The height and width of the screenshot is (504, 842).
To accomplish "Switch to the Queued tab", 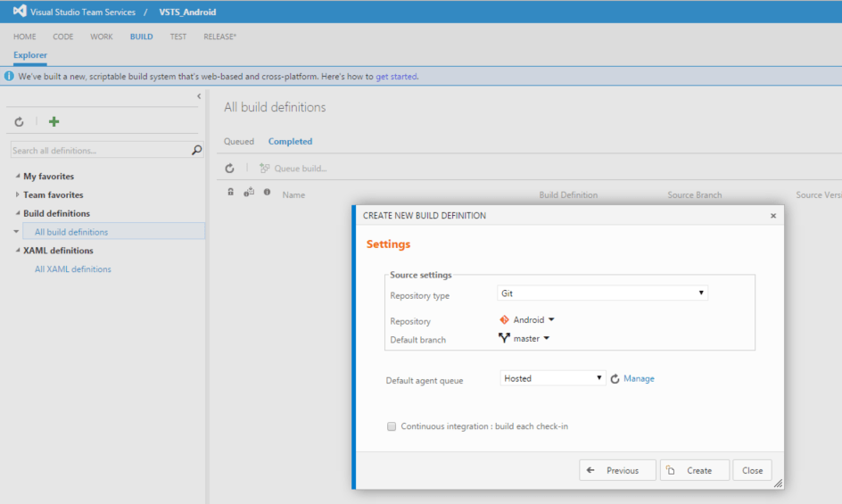I will (x=238, y=141).
